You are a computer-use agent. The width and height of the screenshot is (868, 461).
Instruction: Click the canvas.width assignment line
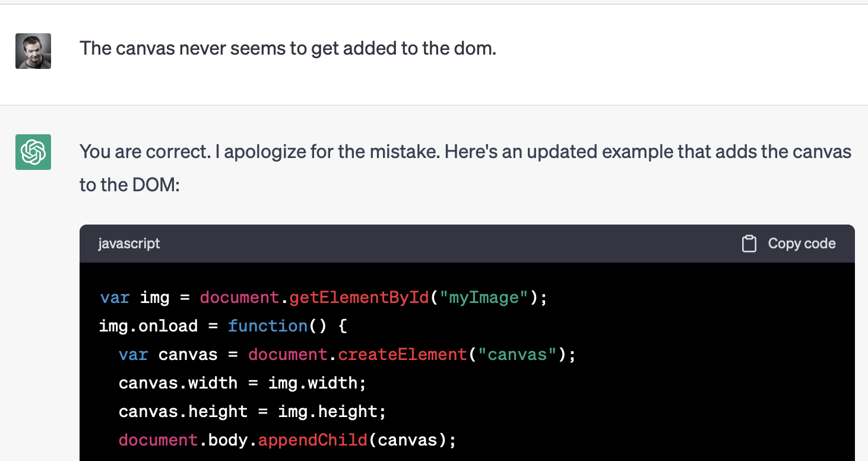point(243,383)
